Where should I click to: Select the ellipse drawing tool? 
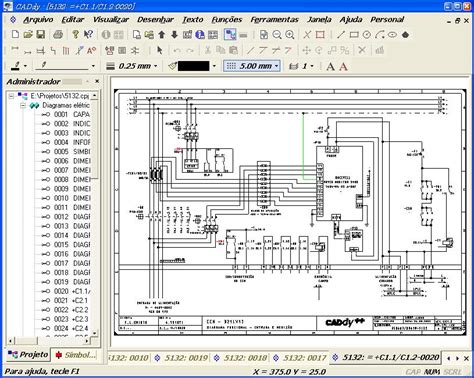(392, 35)
